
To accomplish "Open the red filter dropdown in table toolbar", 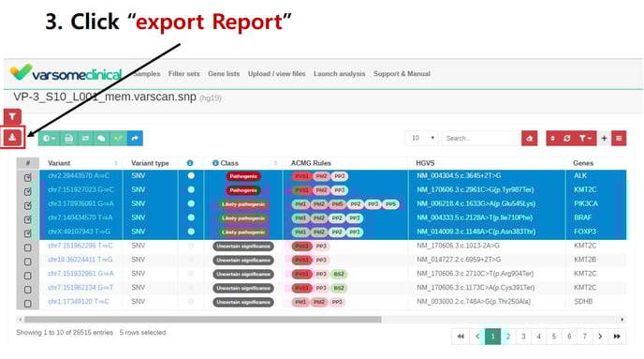I will point(585,138).
